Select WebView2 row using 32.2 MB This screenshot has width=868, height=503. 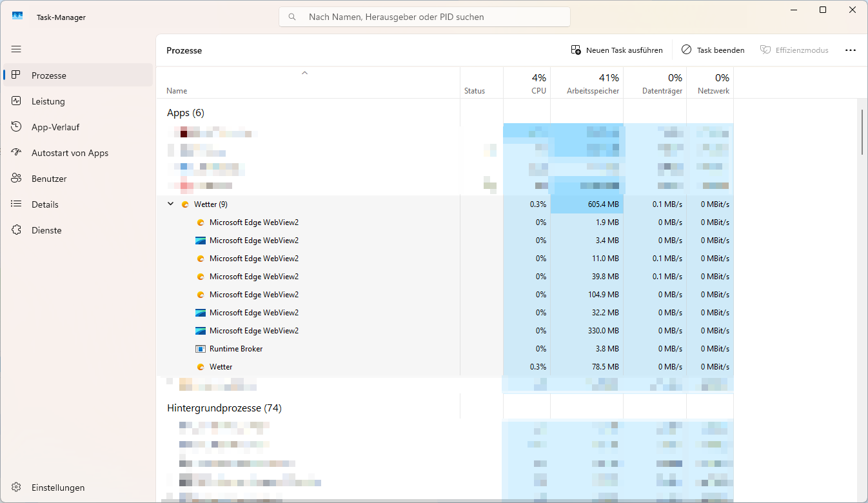tap(445, 313)
